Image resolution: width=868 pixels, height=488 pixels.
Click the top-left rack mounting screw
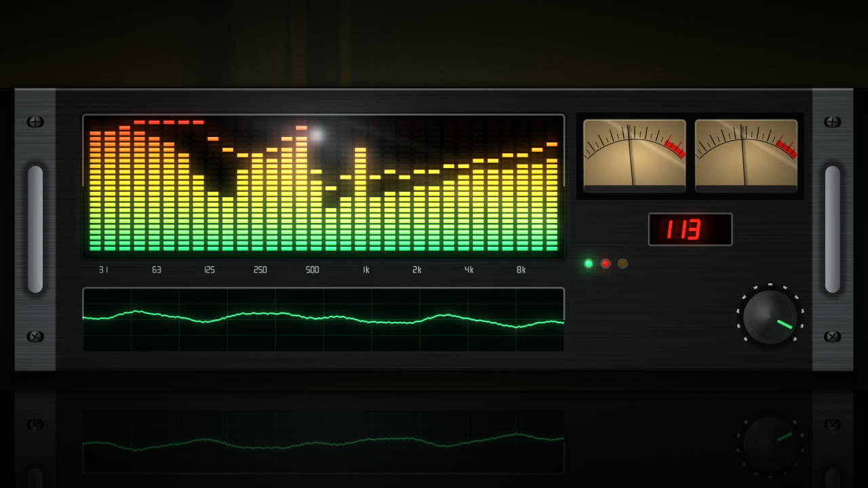click(35, 122)
